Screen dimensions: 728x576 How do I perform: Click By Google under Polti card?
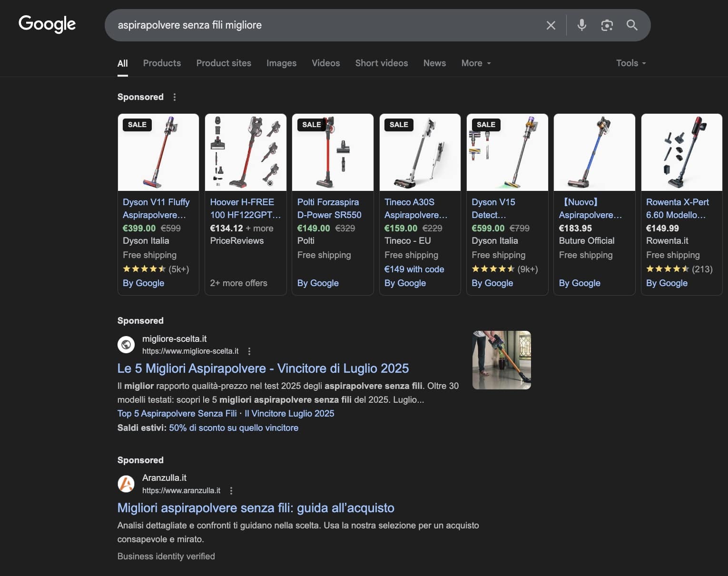pyautogui.click(x=318, y=283)
